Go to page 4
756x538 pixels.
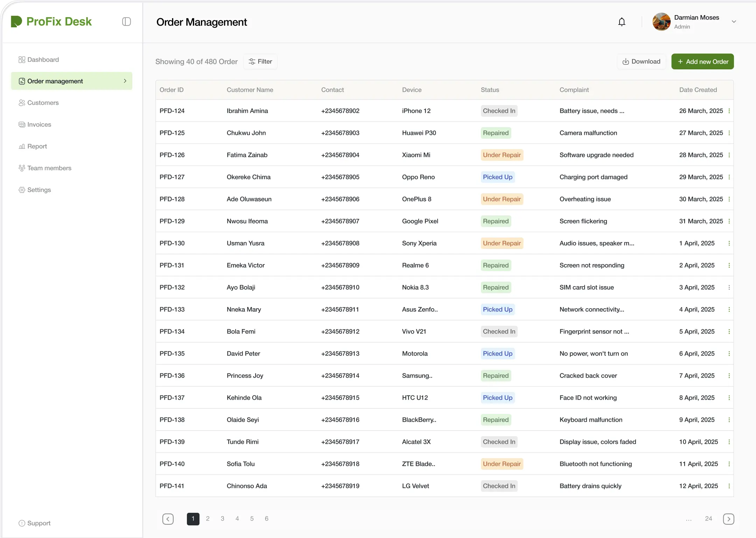point(237,519)
